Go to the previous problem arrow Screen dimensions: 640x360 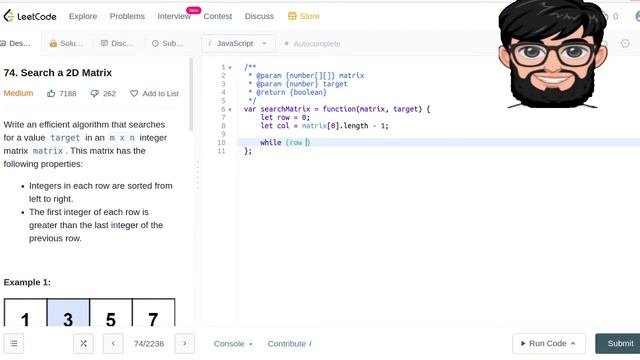pyautogui.click(x=113, y=344)
